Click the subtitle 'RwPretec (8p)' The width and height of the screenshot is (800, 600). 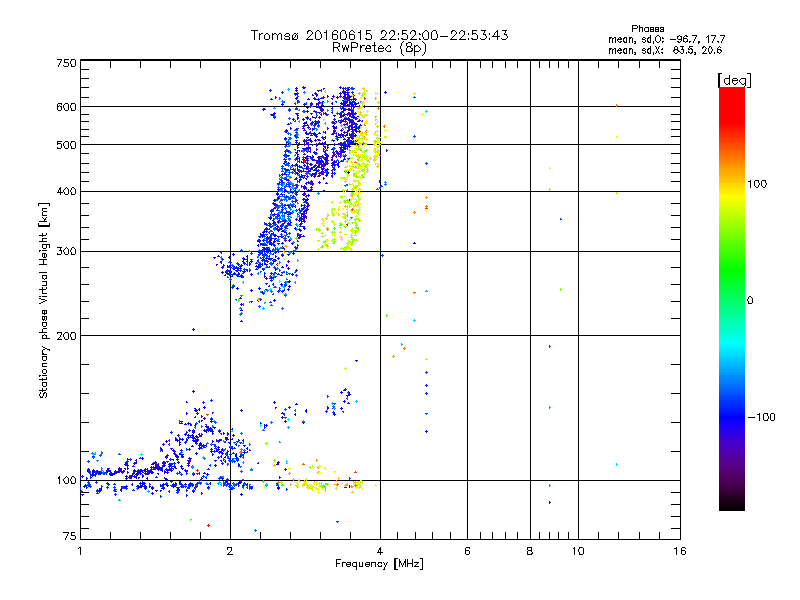(x=379, y=48)
